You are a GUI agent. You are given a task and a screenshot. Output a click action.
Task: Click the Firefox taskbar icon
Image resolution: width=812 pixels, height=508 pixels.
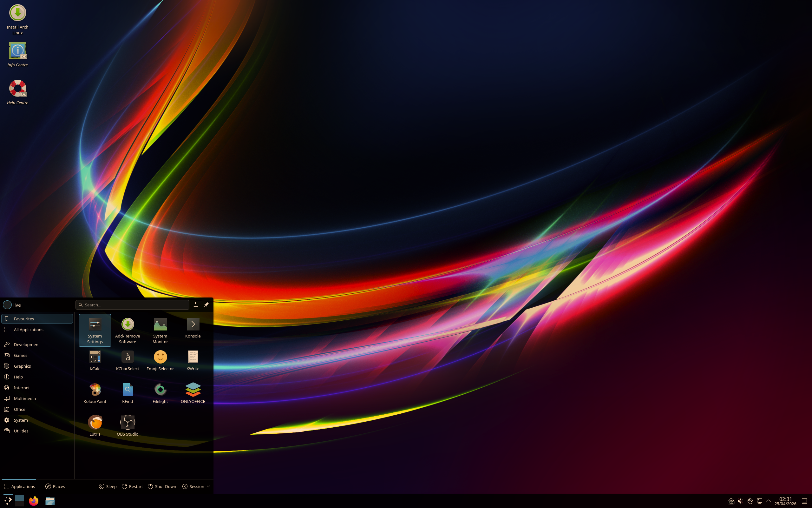coord(34,501)
